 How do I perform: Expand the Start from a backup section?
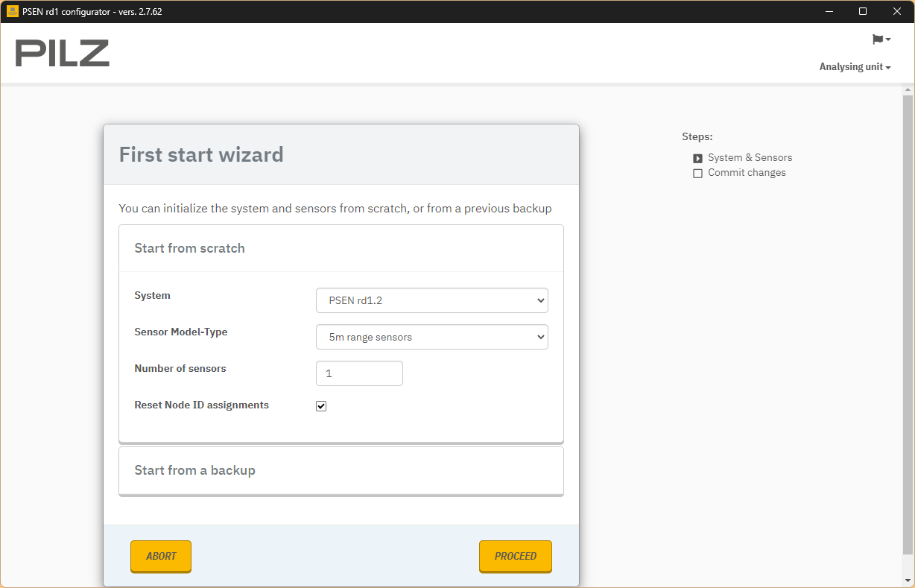(341, 470)
